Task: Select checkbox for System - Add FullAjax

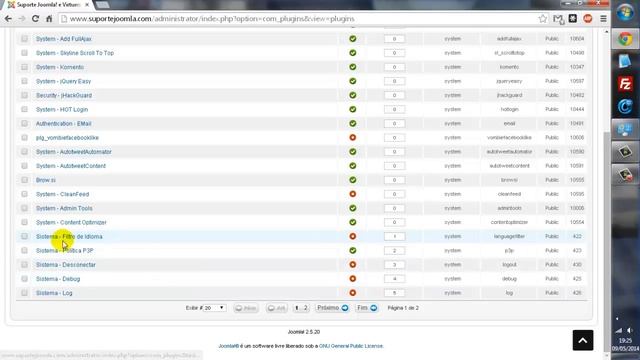Action: (24, 39)
